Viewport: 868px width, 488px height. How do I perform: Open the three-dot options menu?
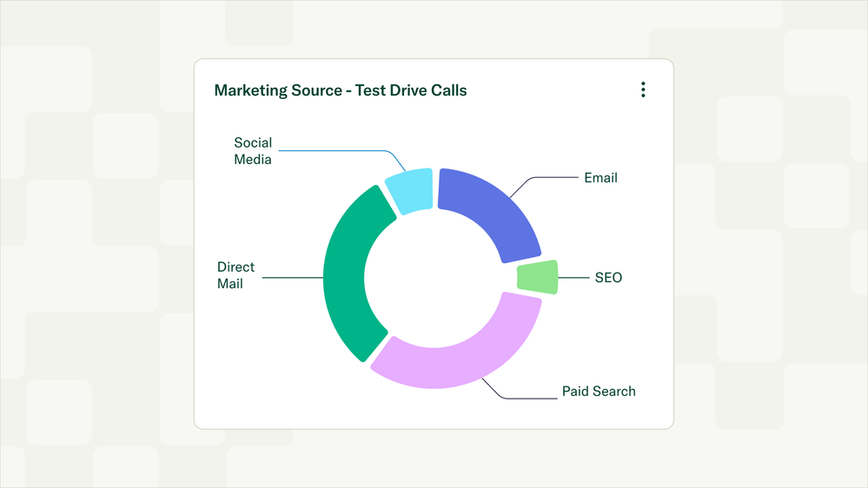pos(643,89)
